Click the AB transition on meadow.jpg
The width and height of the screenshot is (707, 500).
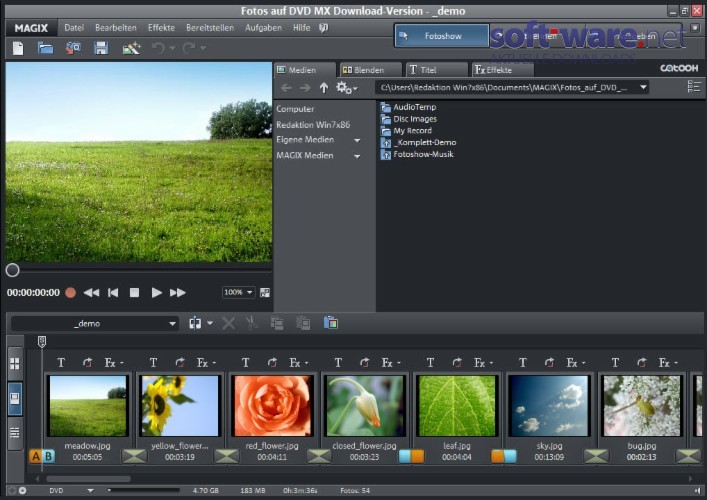pyautogui.click(x=42, y=457)
